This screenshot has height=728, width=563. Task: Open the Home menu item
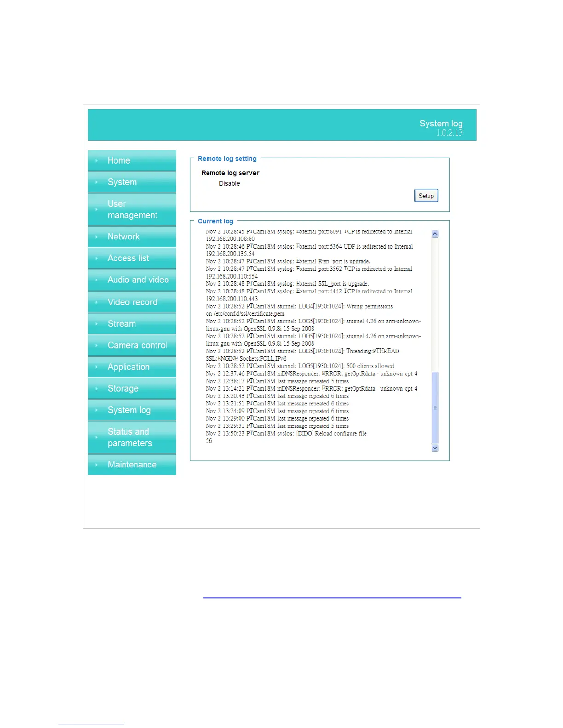tap(132, 160)
